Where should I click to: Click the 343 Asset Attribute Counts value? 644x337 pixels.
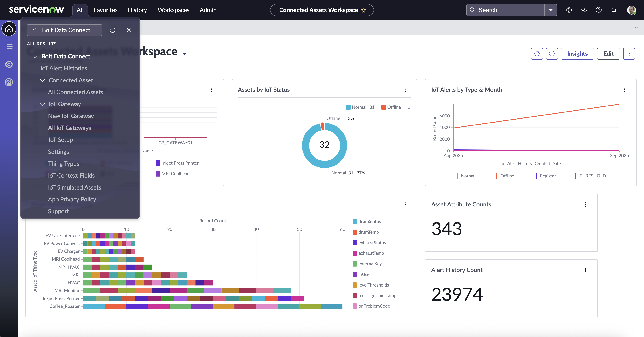point(446,229)
